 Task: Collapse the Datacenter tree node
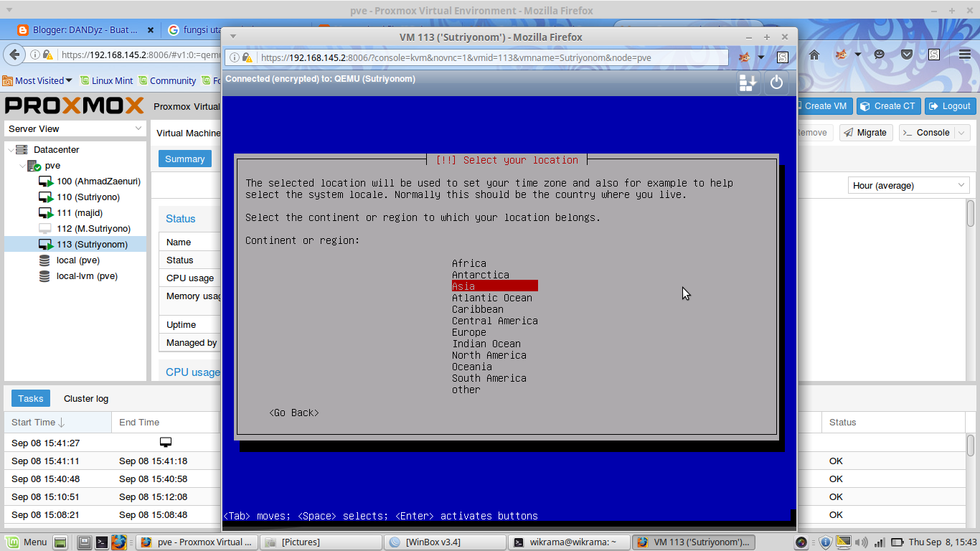coord(10,150)
